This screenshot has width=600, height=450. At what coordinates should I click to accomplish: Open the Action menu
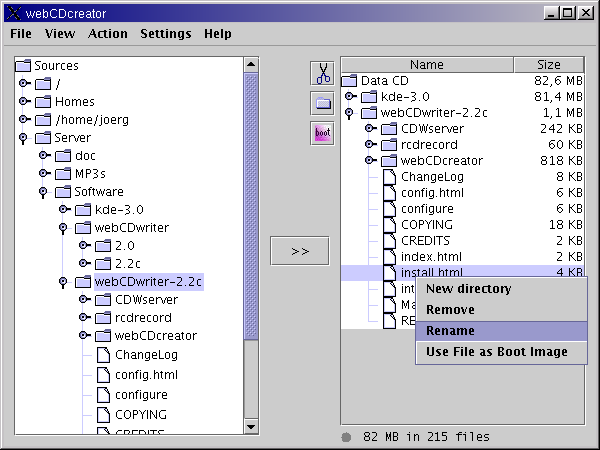pos(108,34)
